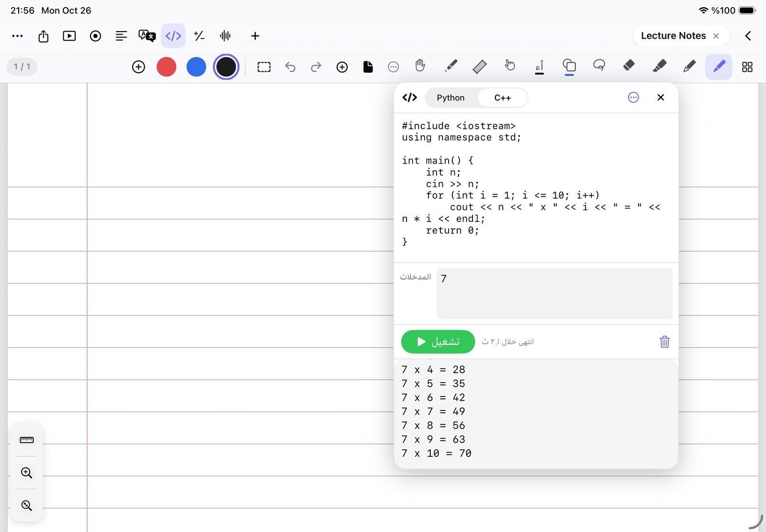Select the ruler tool

click(x=480, y=66)
